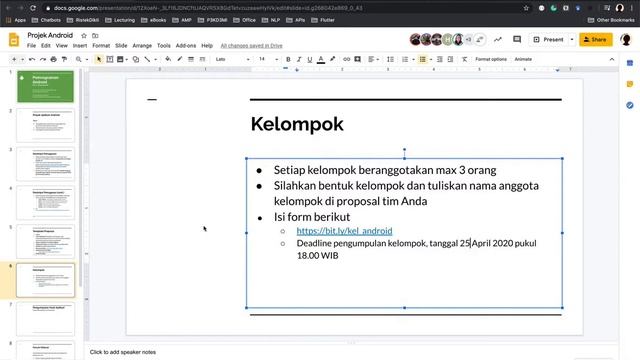Click the speaker notes field

pyautogui.click(x=351, y=352)
